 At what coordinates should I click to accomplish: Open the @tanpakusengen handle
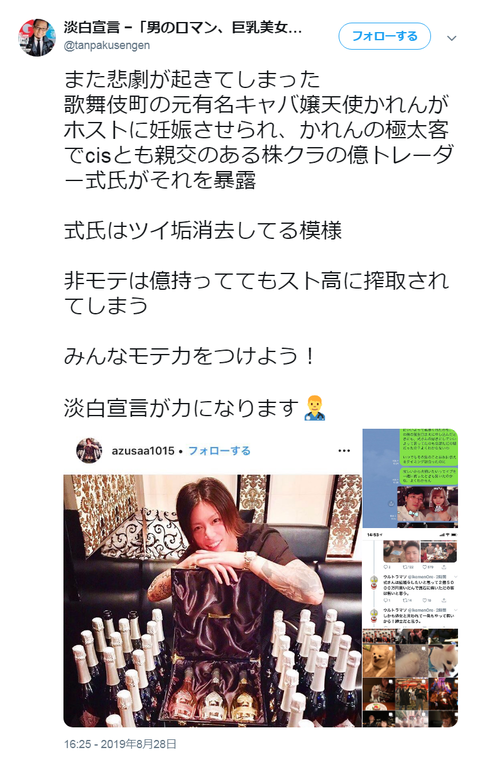tap(107, 45)
